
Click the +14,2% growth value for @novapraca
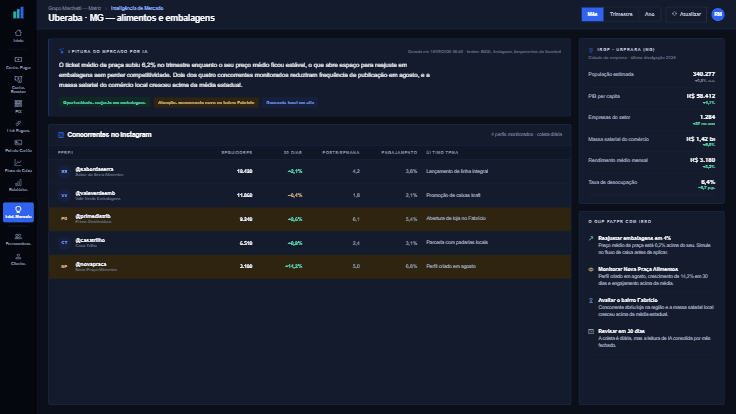point(293,267)
